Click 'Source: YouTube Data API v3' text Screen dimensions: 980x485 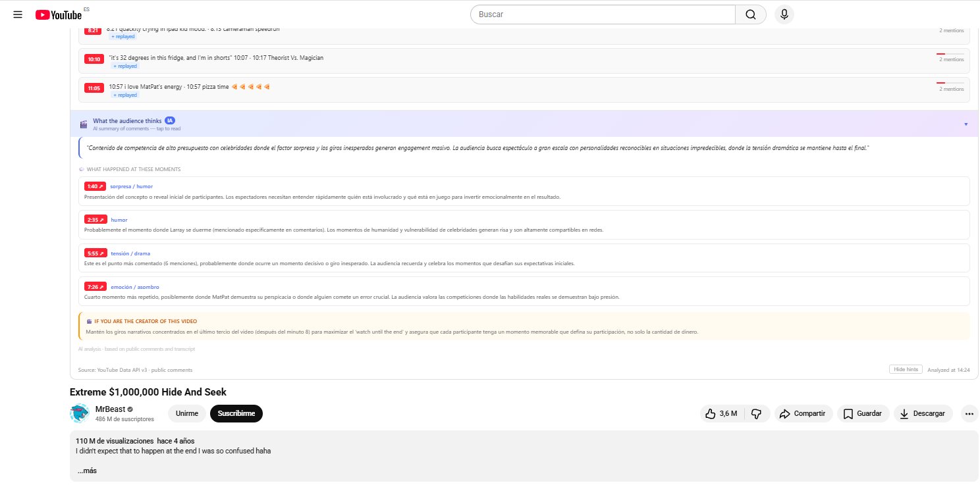tap(135, 370)
